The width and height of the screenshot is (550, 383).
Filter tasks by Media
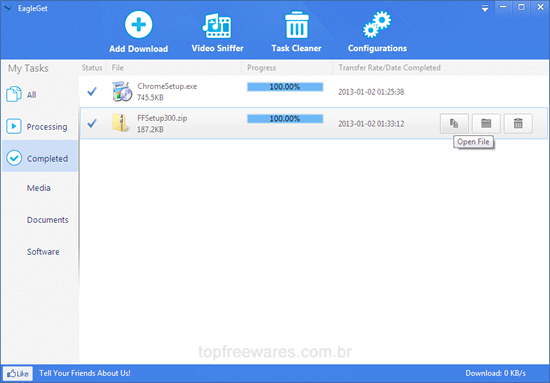click(x=39, y=188)
